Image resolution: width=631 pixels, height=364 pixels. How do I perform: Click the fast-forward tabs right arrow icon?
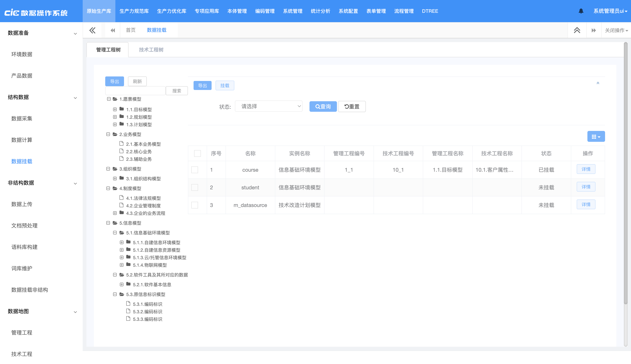[x=593, y=30]
